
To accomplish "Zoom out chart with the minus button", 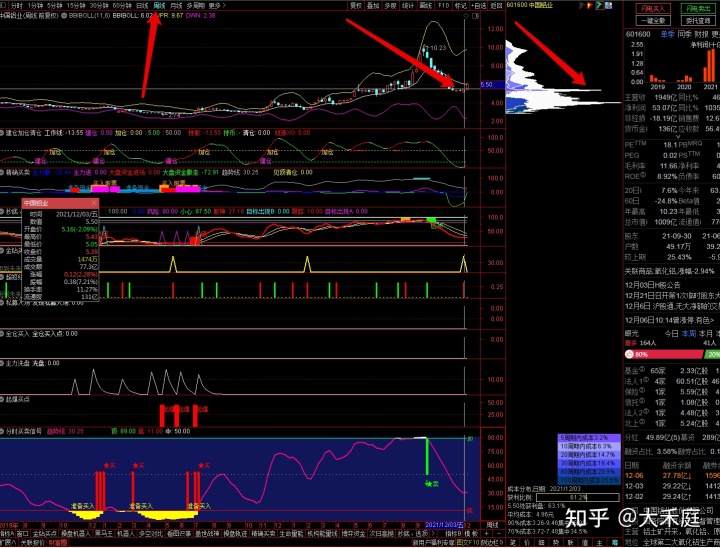I will coord(499,533).
